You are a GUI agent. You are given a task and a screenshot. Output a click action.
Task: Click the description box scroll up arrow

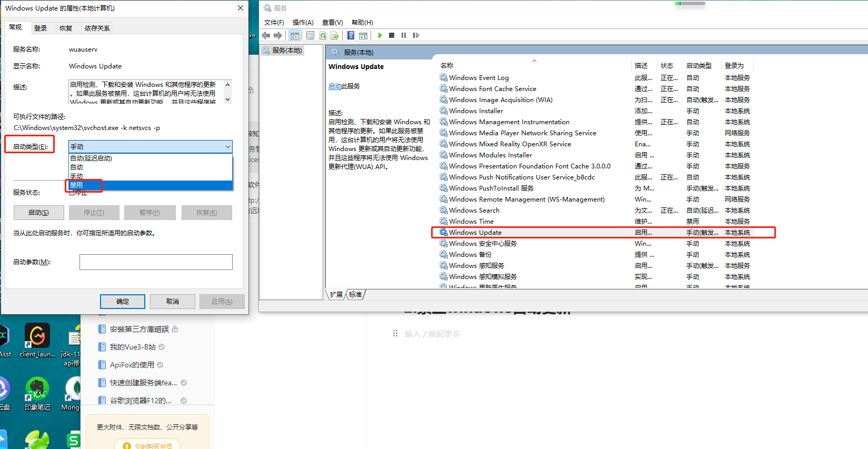(x=228, y=85)
